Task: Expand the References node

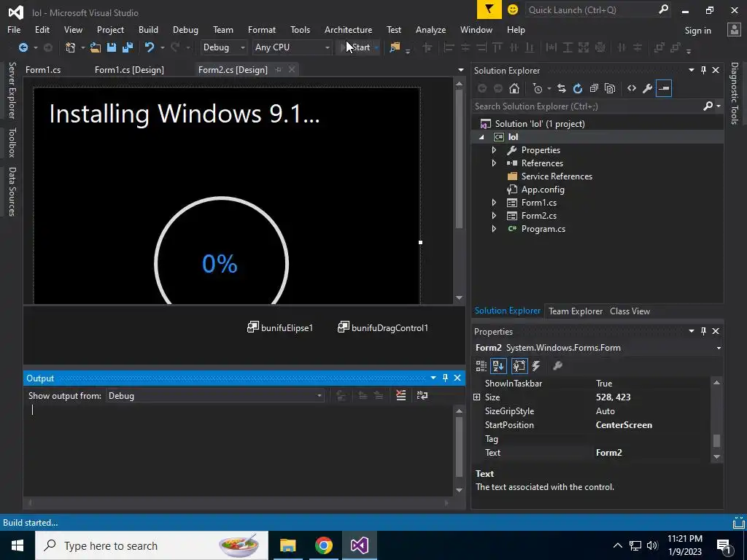Action: [x=494, y=163]
